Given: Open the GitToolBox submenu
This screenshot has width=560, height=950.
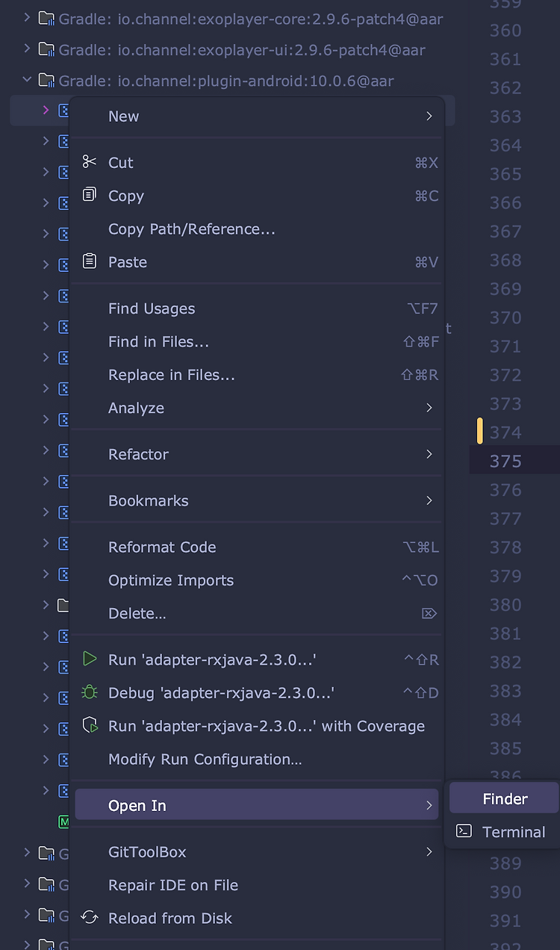Looking at the screenshot, I should 257,851.
